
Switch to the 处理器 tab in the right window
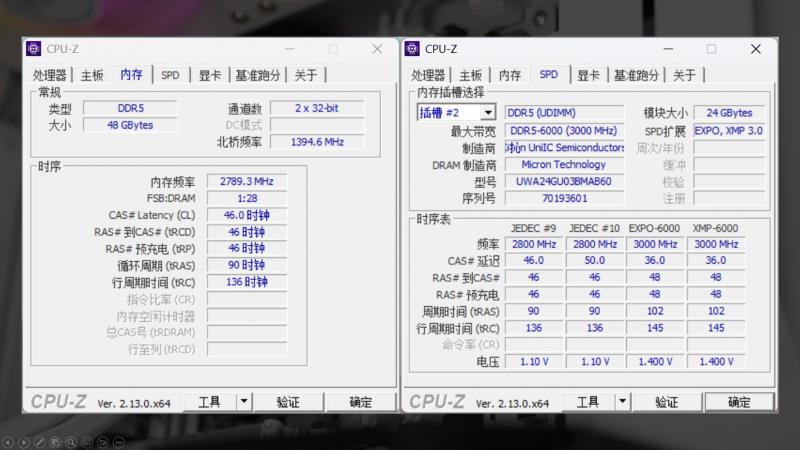tap(428, 76)
